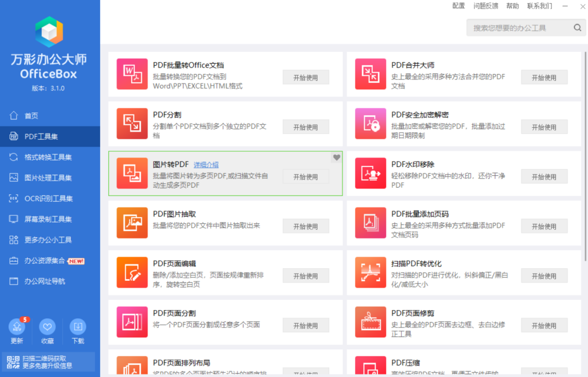
Task: Click the PDF批量添加页码 tool icon
Action: [x=371, y=223]
